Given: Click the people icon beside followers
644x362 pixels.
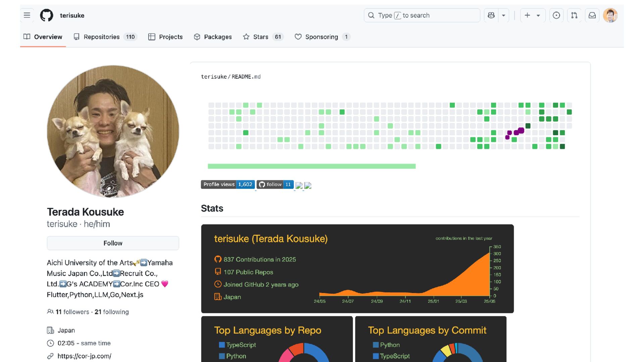Looking at the screenshot, I should click(50, 312).
